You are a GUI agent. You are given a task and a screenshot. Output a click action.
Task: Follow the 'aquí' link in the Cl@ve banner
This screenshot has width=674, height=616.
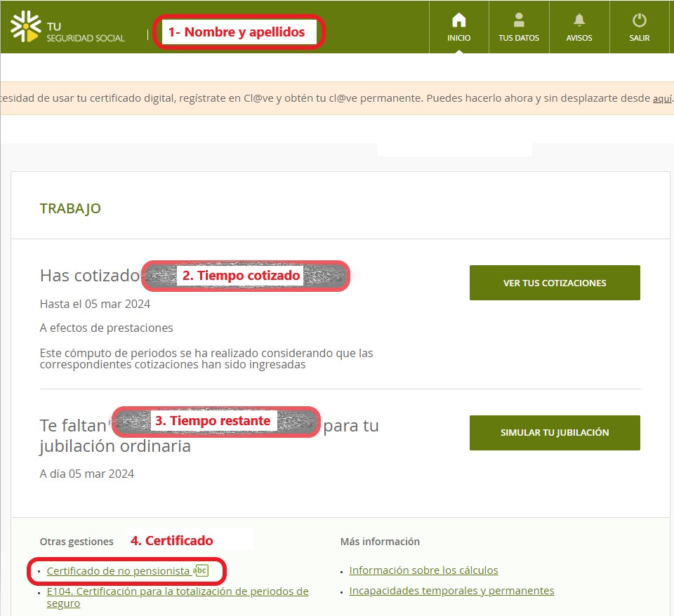[x=662, y=98]
